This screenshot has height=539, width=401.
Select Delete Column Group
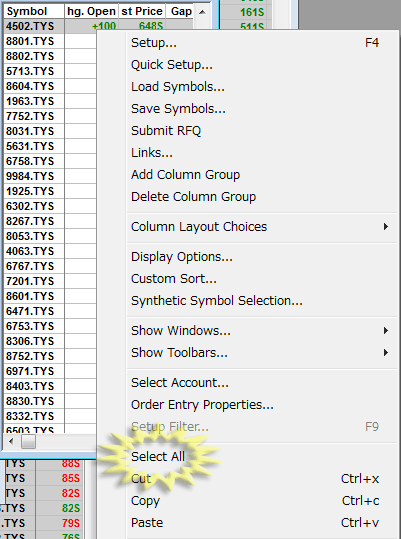coord(193,197)
